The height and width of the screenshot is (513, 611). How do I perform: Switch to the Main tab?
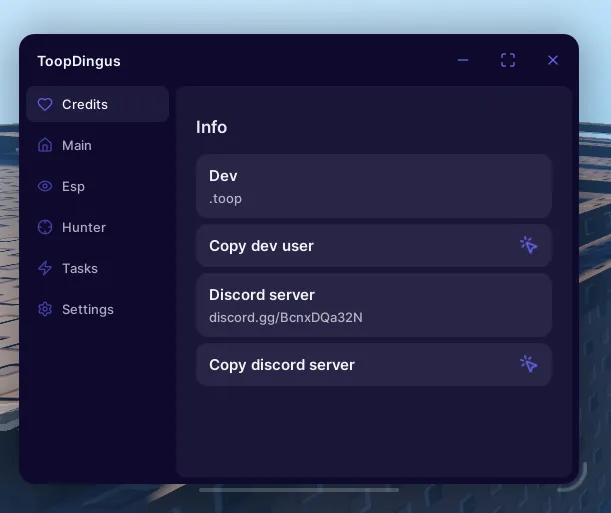tap(97, 145)
